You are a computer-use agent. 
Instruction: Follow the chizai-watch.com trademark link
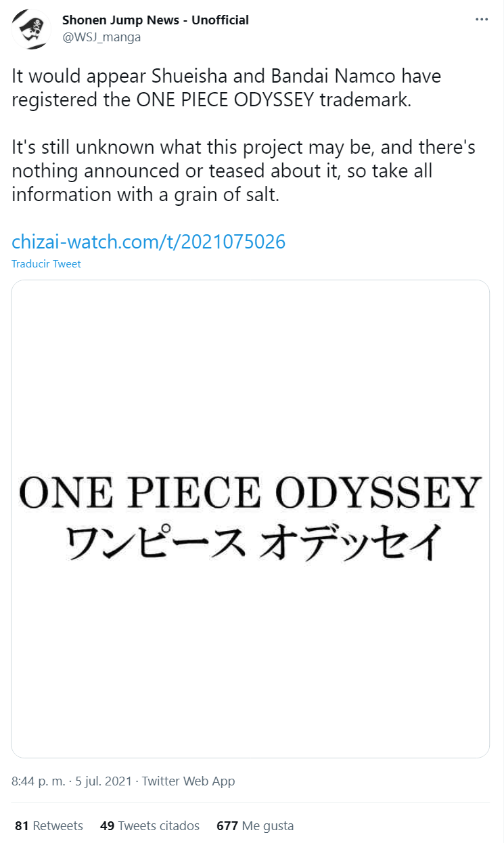(x=149, y=241)
